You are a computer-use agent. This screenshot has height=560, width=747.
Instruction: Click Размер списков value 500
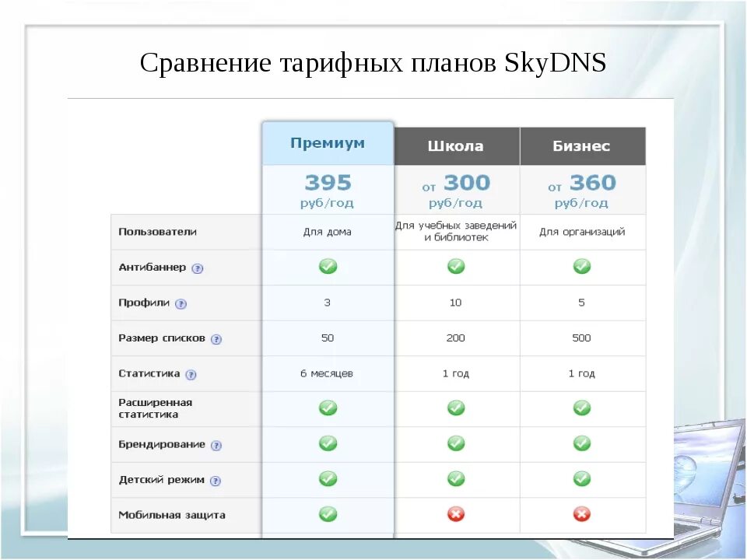[x=582, y=338]
